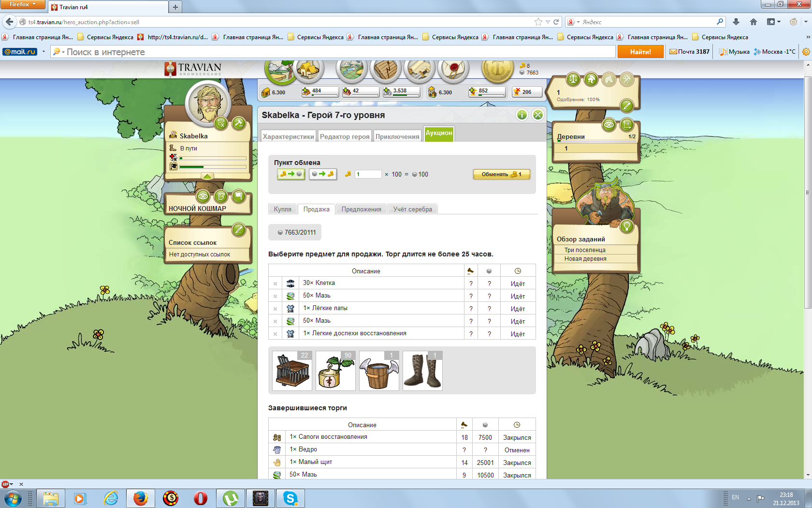
Task: Open the Firefox menu button
Action: (x=22, y=4)
